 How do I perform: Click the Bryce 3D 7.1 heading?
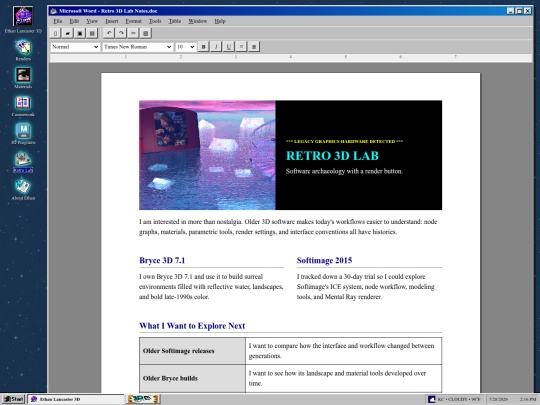tap(162, 260)
